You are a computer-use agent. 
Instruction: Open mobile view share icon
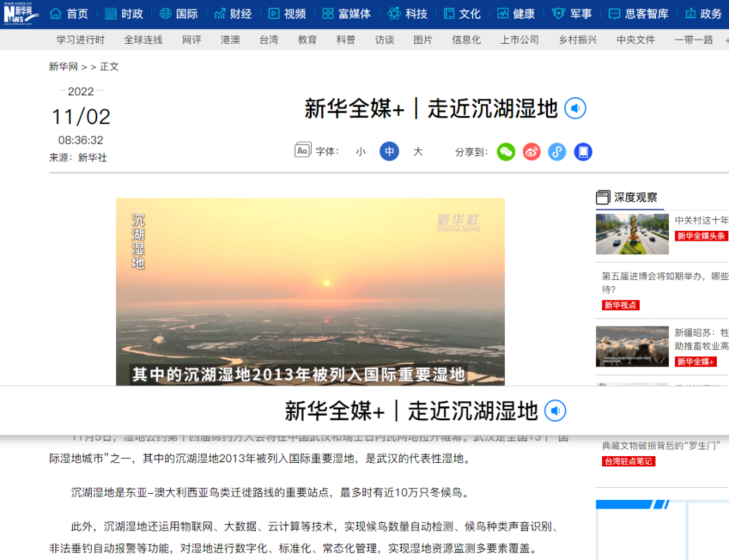click(x=583, y=152)
